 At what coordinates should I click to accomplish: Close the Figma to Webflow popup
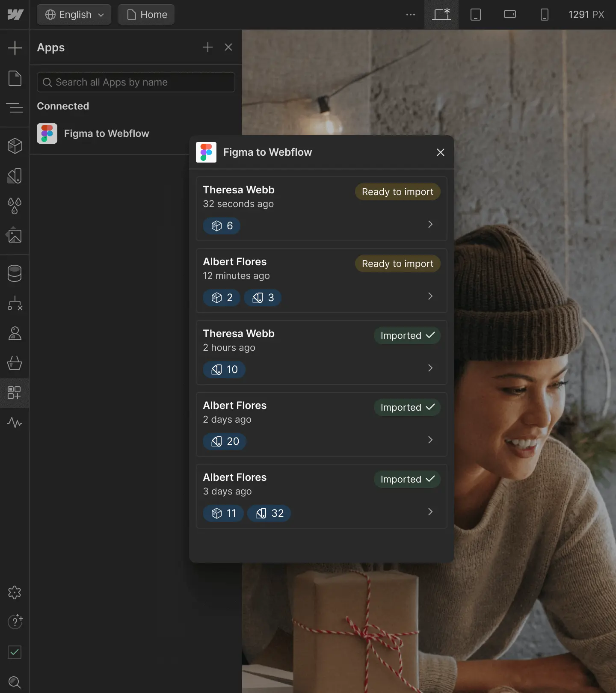(441, 152)
